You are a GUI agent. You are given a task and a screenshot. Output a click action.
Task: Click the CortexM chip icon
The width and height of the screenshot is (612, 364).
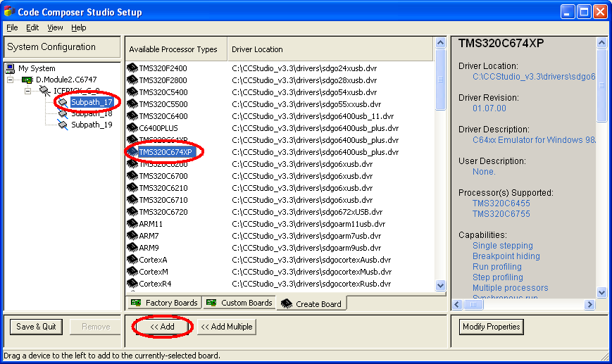tap(132, 272)
